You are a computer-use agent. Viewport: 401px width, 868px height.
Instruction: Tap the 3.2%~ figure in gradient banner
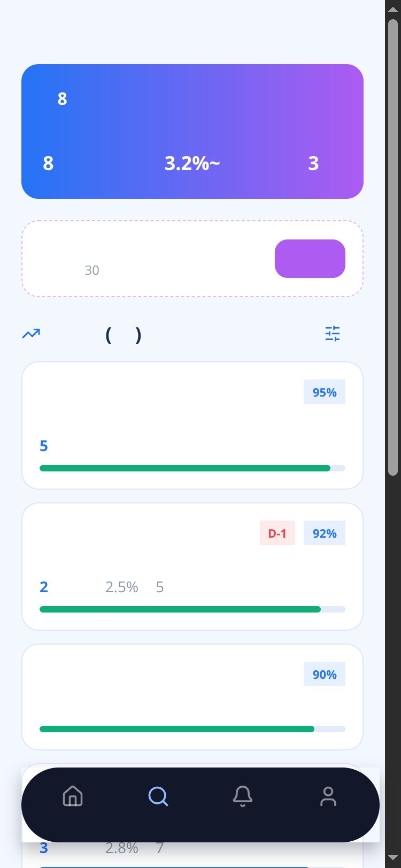(x=192, y=163)
